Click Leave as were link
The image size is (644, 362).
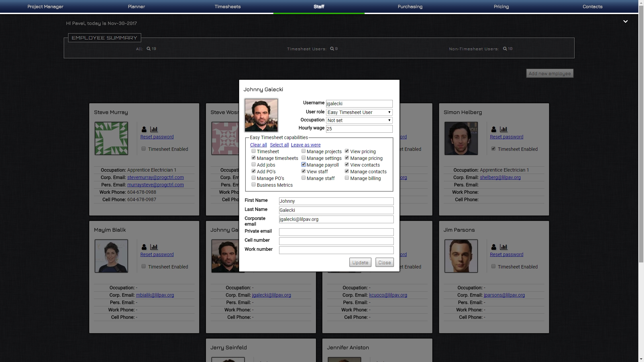(x=306, y=145)
